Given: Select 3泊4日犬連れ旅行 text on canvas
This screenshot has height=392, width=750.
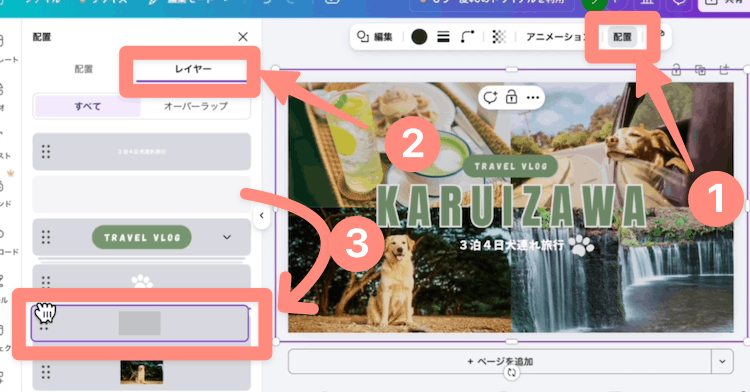Looking at the screenshot, I should (512, 245).
